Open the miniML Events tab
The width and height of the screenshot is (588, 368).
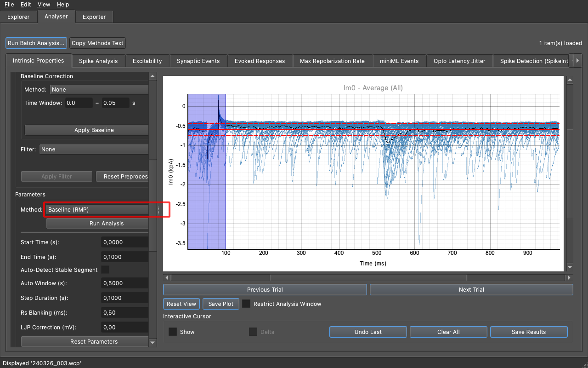coord(399,61)
